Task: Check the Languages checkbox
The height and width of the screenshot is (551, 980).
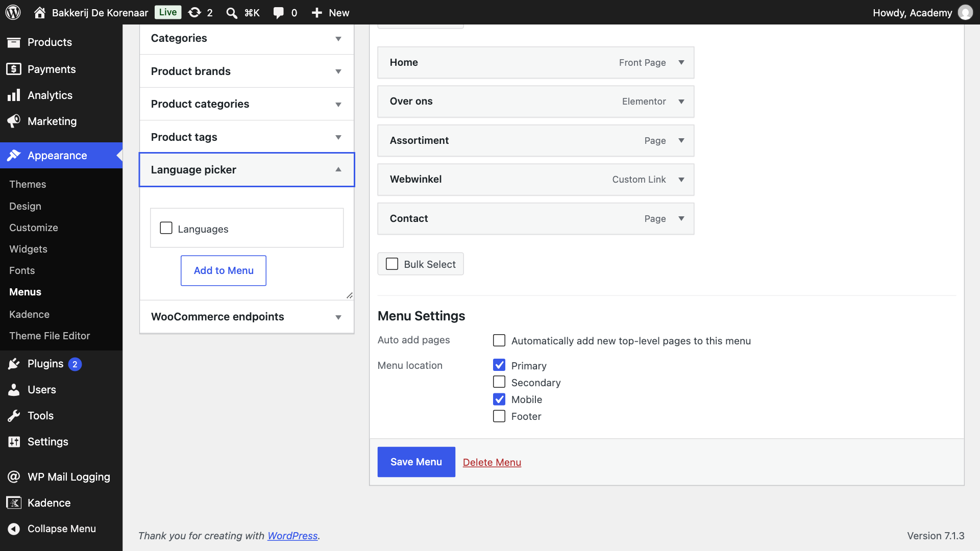Action: [166, 228]
